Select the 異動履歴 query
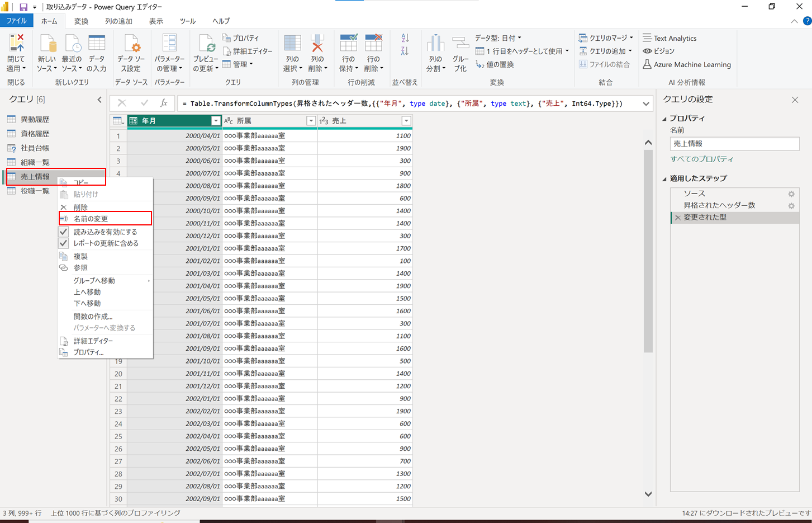This screenshot has width=812, height=523. coord(35,119)
